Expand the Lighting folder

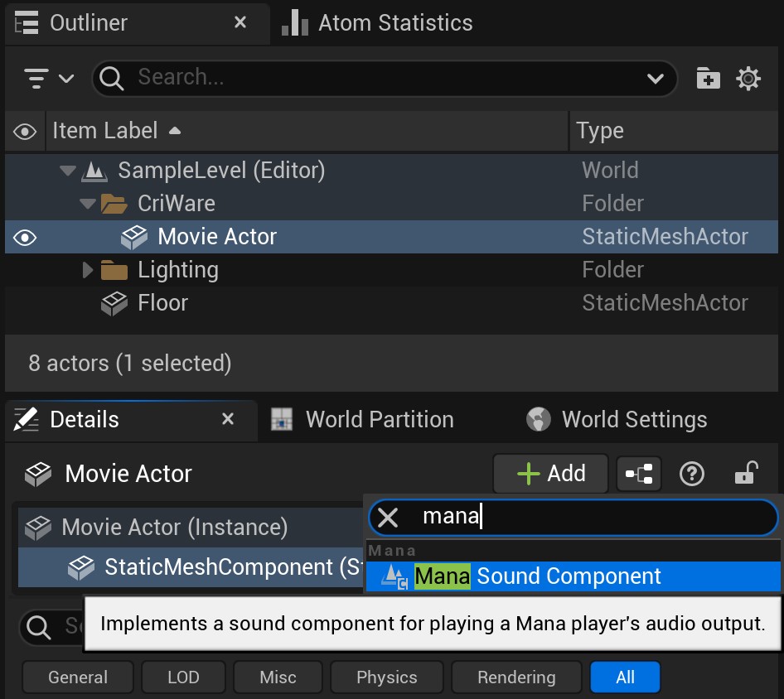click(x=86, y=269)
